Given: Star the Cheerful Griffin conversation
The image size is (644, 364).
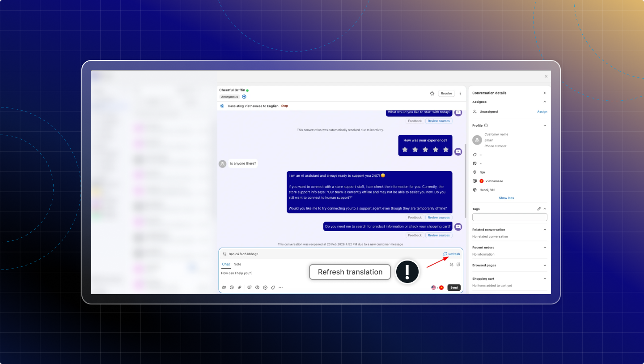Looking at the screenshot, I should coord(432,94).
